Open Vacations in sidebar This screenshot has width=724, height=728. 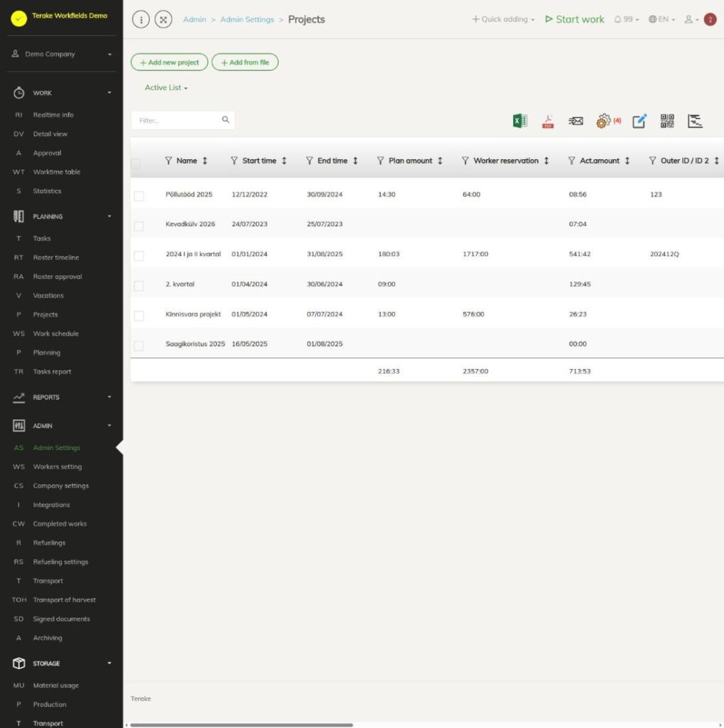tap(48, 295)
